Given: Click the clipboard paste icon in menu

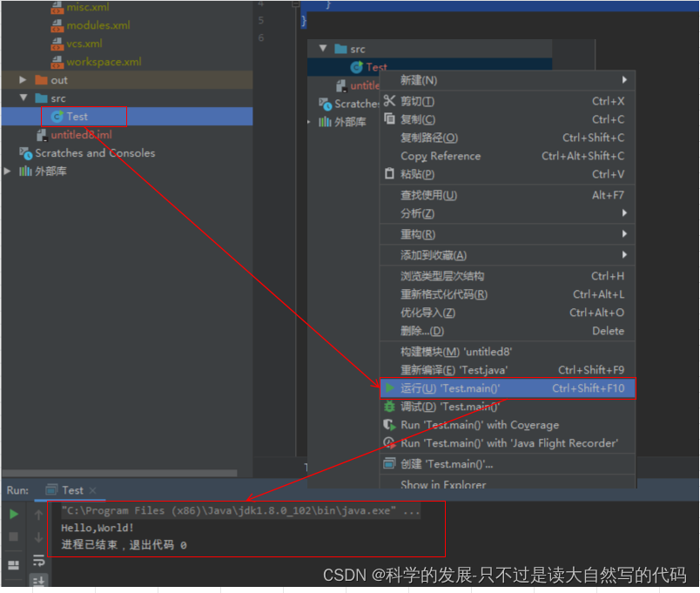Looking at the screenshot, I should point(389,173).
